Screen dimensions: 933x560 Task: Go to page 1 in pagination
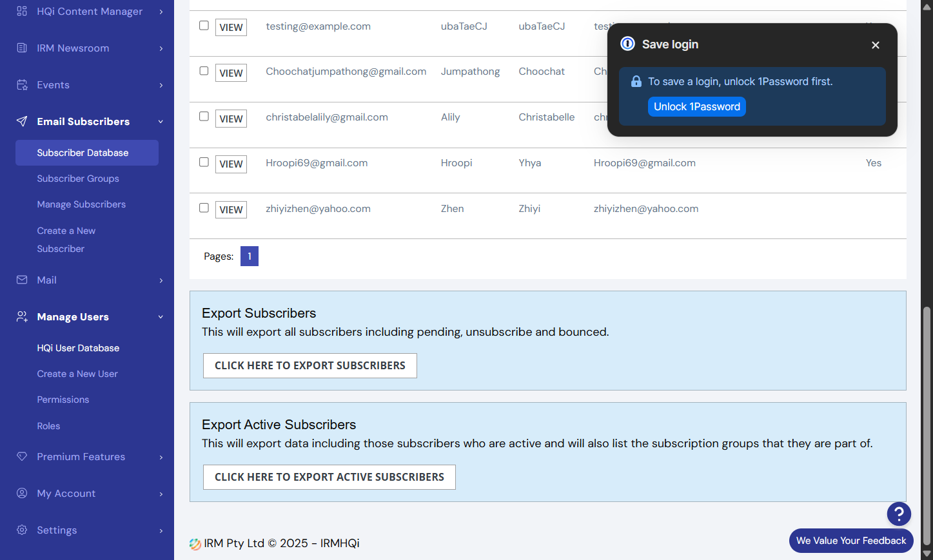pos(250,256)
